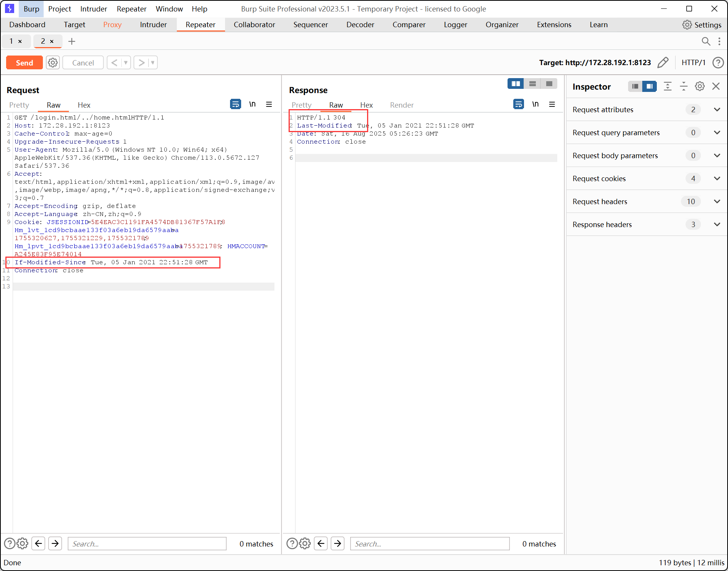Switch the Response view to Render
The image size is (728, 571).
(x=402, y=105)
